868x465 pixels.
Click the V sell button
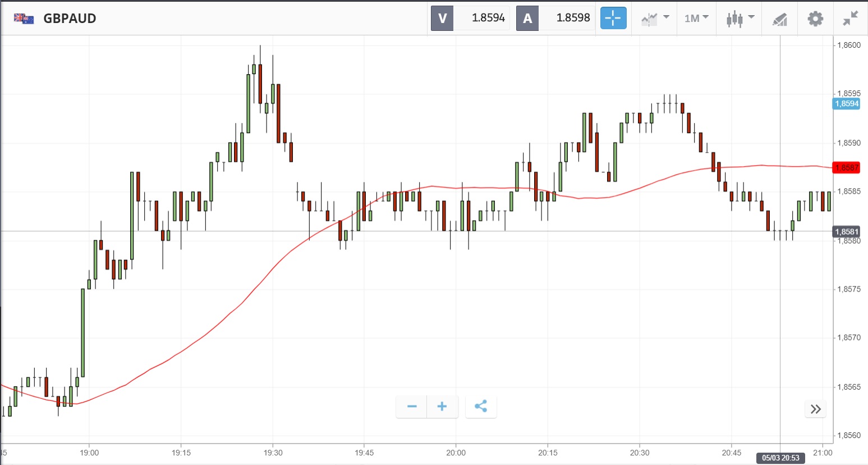point(442,19)
